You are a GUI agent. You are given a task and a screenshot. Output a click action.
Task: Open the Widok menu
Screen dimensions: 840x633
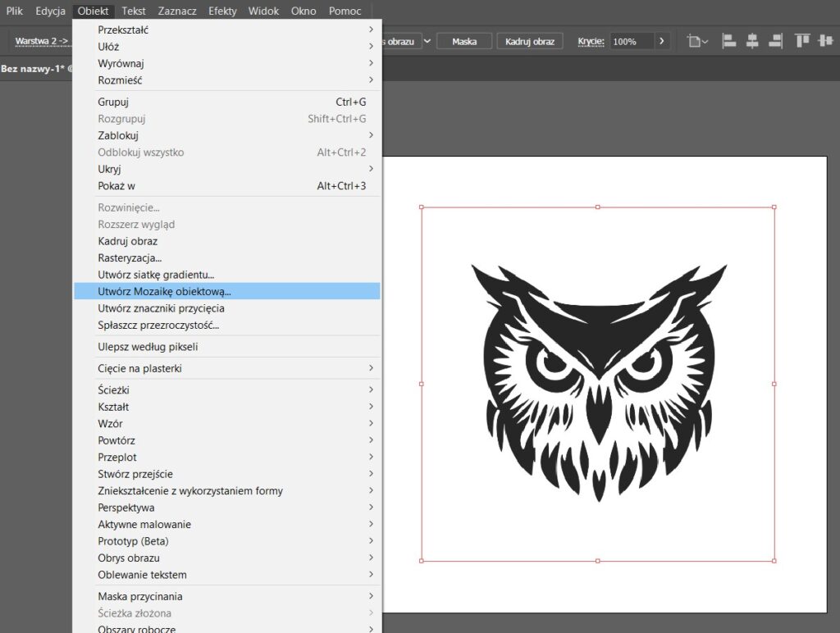262,11
